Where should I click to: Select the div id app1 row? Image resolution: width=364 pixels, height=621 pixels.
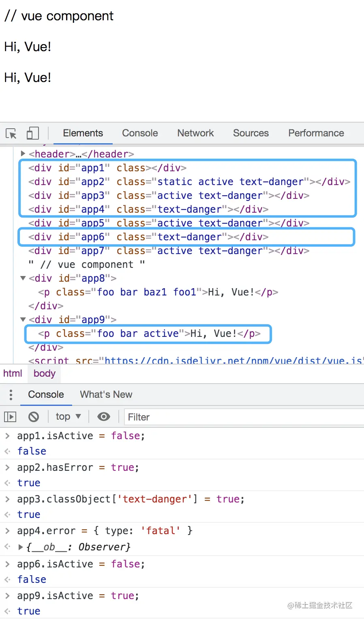point(107,168)
